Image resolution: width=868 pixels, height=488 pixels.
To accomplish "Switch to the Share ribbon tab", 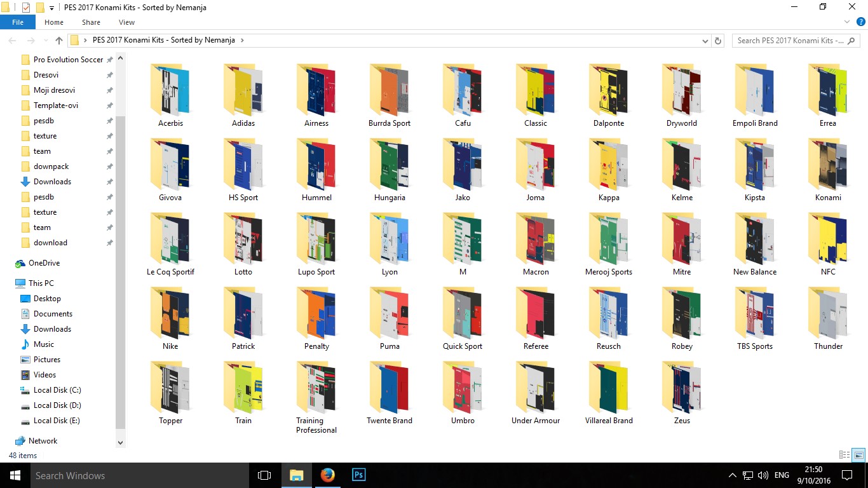I will (x=91, y=22).
